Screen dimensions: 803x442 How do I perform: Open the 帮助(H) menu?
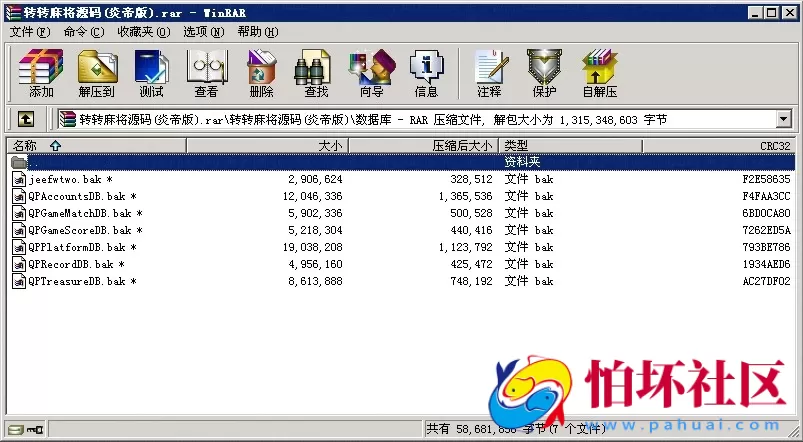258,32
